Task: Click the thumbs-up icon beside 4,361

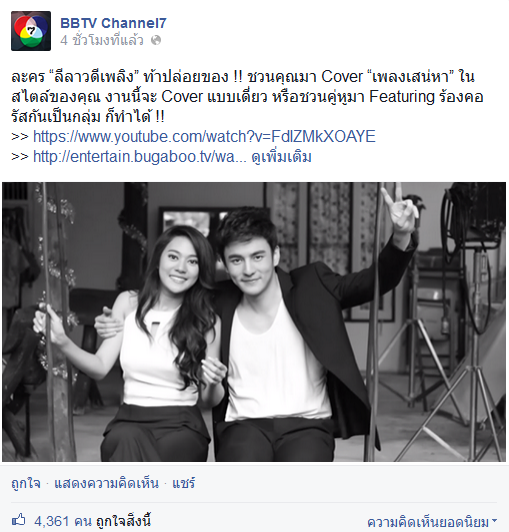Action: 19,520
